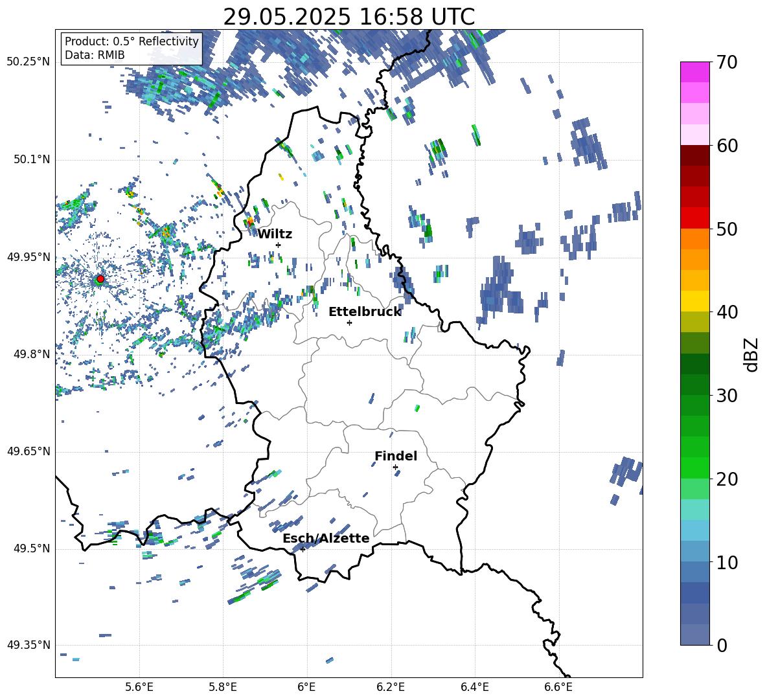Viewport: 767px width, 700px height.
Task: Click the 5.6°E longitude label
Action: pyautogui.click(x=139, y=687)
